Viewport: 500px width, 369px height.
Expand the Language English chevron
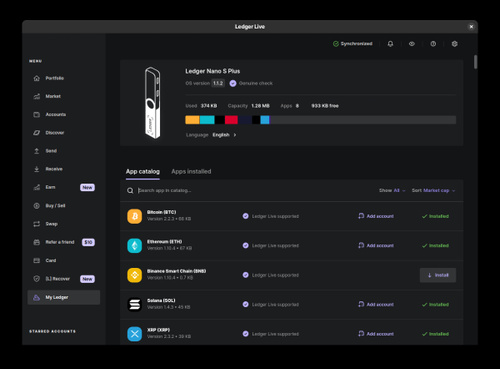point(235,135)
